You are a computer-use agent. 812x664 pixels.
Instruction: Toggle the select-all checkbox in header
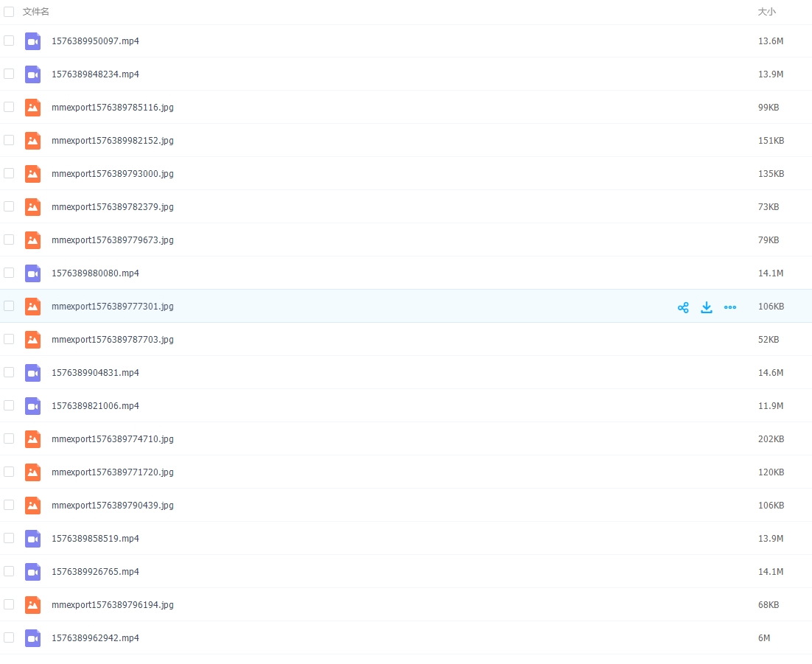click(x=9, y=12)
